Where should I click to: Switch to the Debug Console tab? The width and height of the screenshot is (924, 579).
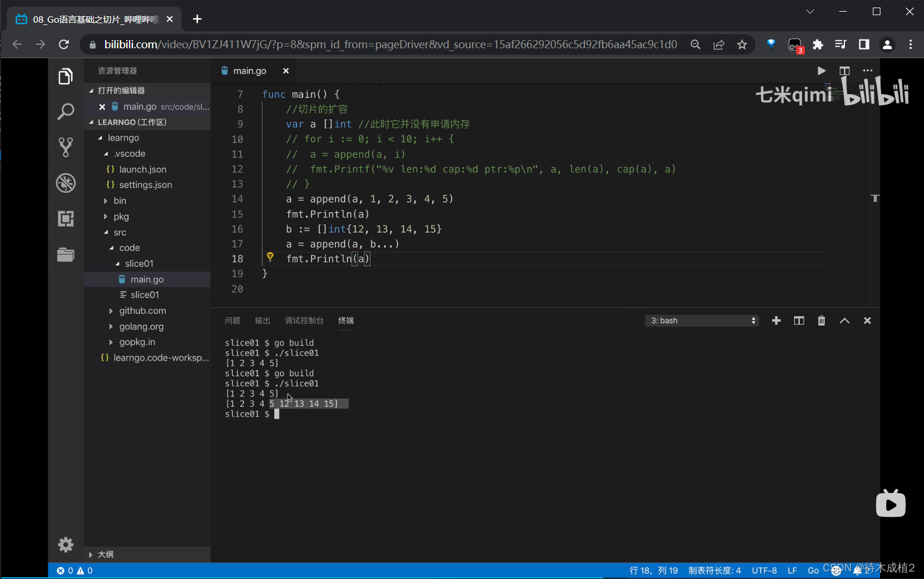tap(304, 321)
